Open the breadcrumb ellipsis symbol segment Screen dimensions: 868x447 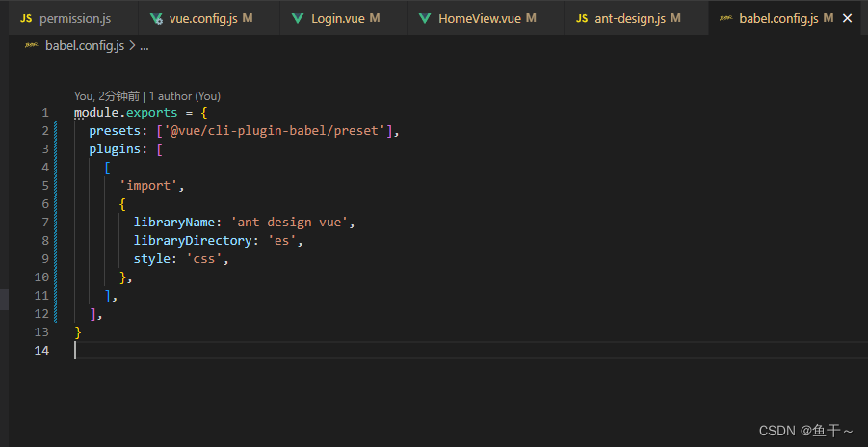[x=144, y=46]
